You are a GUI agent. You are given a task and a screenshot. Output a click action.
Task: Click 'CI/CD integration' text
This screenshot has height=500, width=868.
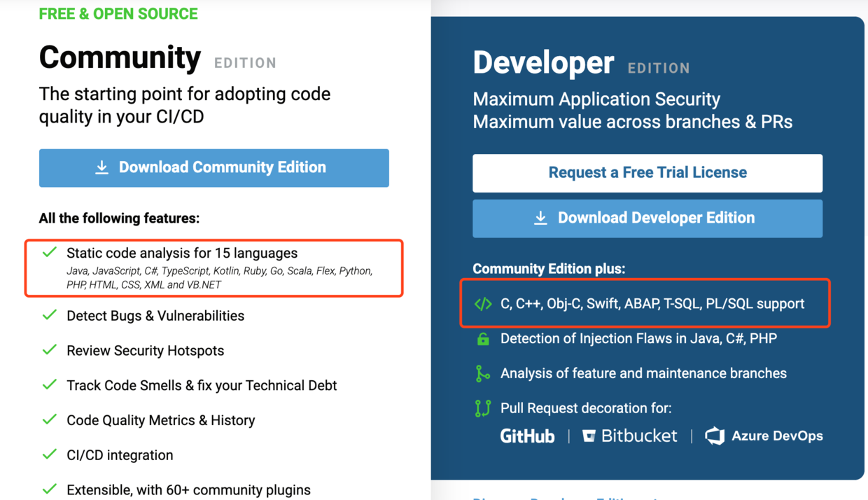tap(120, 455)
